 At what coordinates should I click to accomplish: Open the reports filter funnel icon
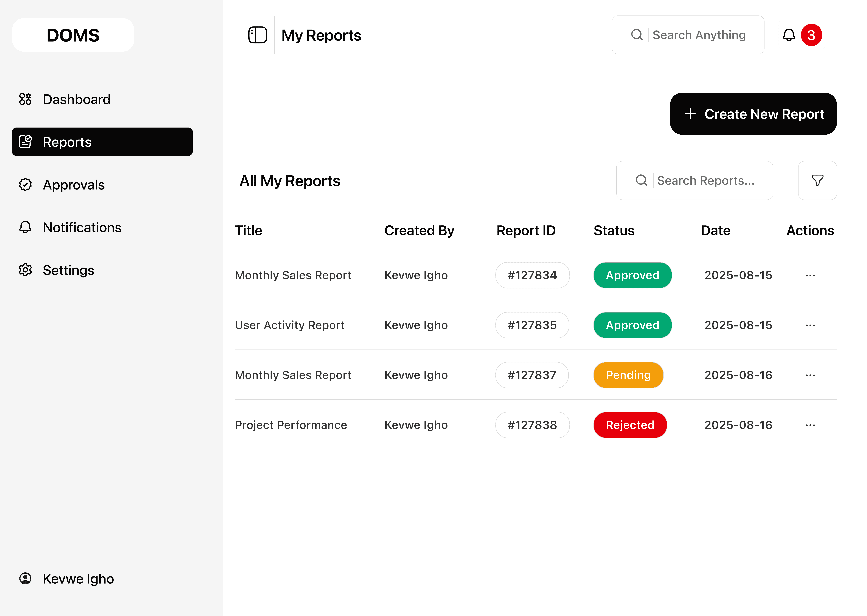(817, 180)
